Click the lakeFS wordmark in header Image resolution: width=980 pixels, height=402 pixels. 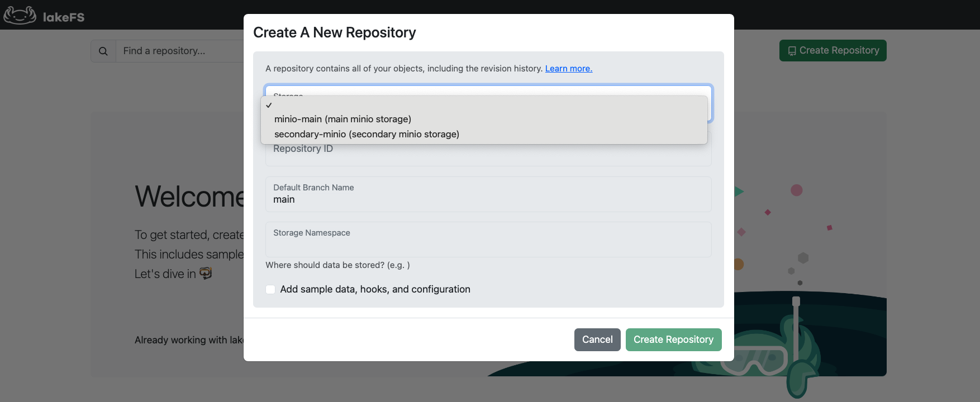pos(64,17)
